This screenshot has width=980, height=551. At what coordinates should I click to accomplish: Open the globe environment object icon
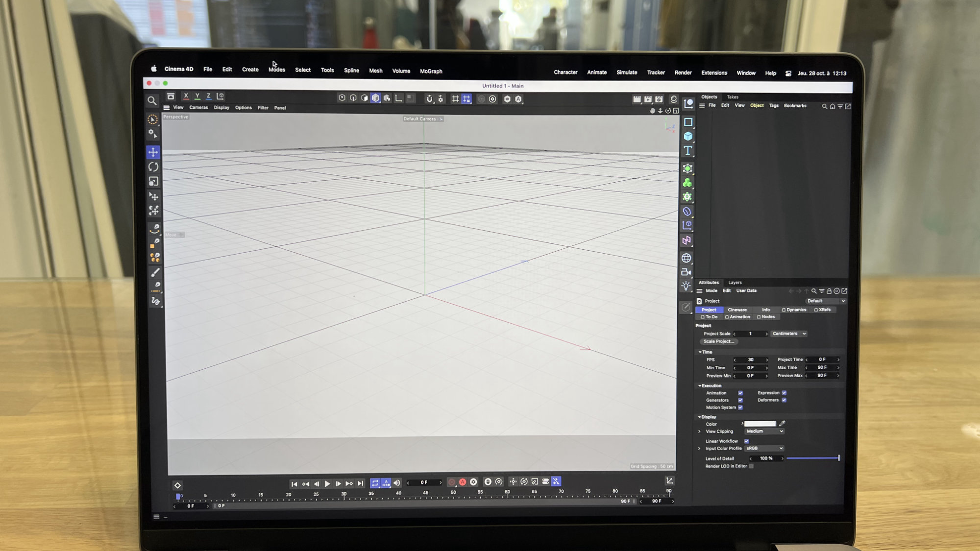tap(686, 258)
